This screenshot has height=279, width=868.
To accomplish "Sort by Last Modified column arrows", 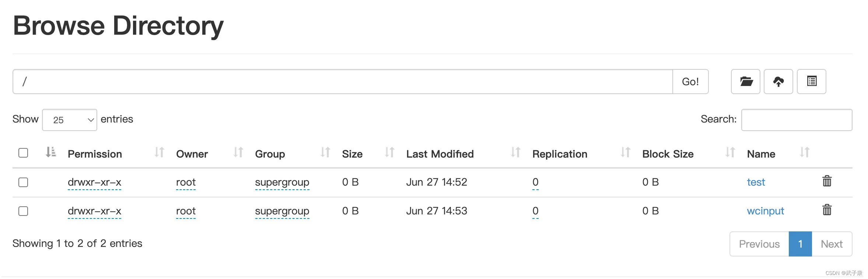I will point(515,152).
